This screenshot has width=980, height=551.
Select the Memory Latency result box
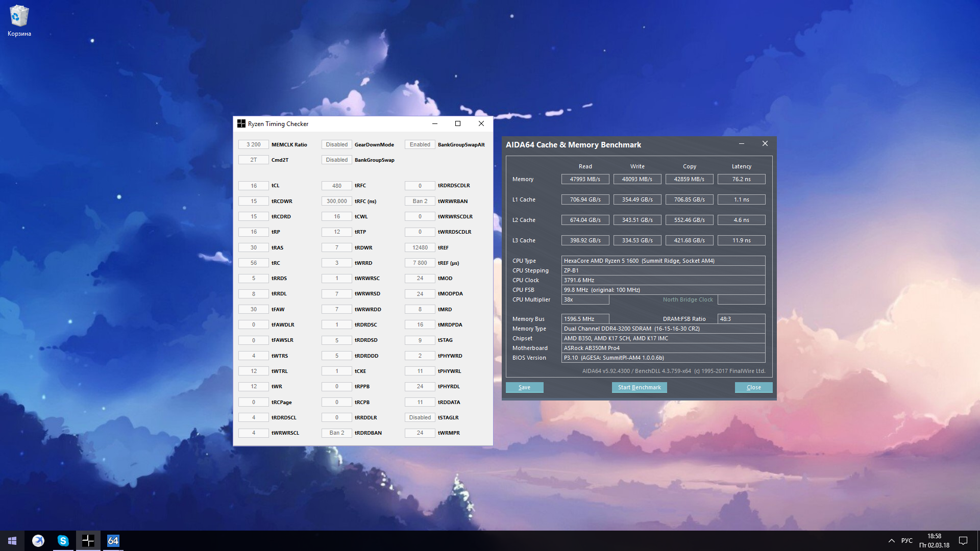pyautogui.click(x=741, y=179)
